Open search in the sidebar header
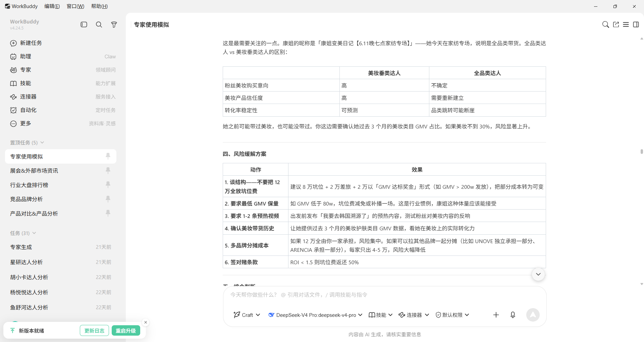 (99, 24)
